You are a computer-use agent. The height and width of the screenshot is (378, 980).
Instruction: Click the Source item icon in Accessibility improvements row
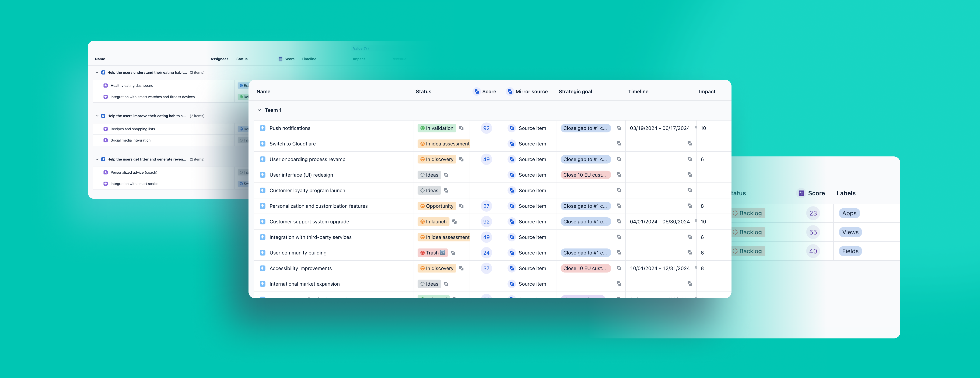tap(512, 268)
